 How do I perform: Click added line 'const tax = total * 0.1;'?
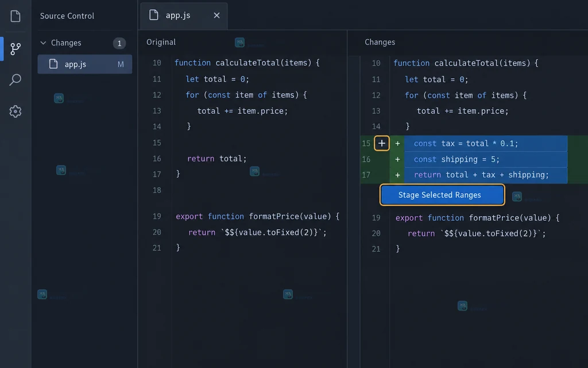(466, 143)
